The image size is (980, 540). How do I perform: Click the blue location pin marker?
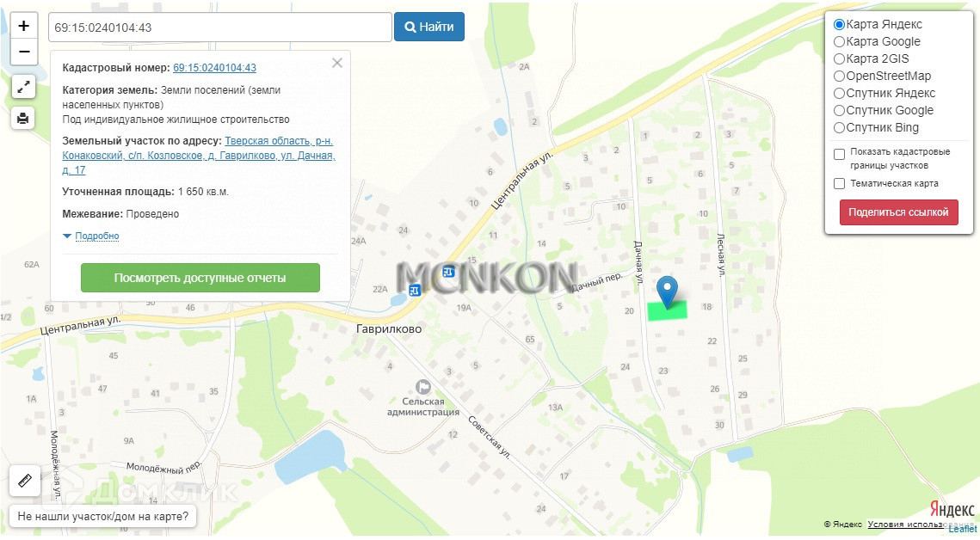tap(668, 292)
